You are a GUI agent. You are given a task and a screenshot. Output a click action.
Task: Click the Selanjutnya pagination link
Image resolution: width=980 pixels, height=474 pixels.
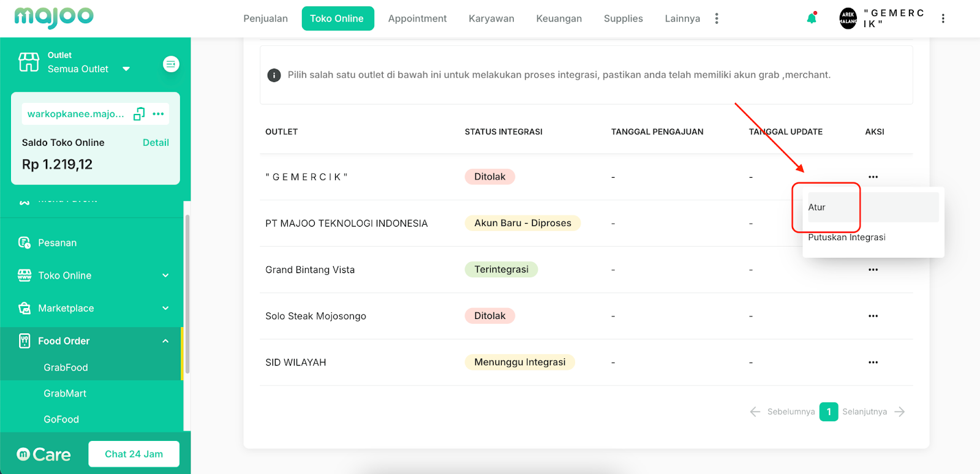pyautogui.click(x=865, y=412)
